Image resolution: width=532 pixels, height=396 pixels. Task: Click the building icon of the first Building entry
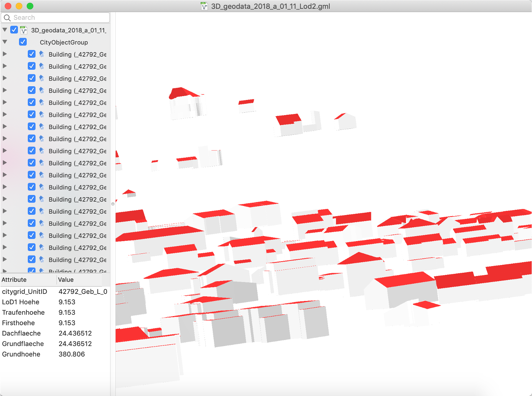(x=41, y=54)
